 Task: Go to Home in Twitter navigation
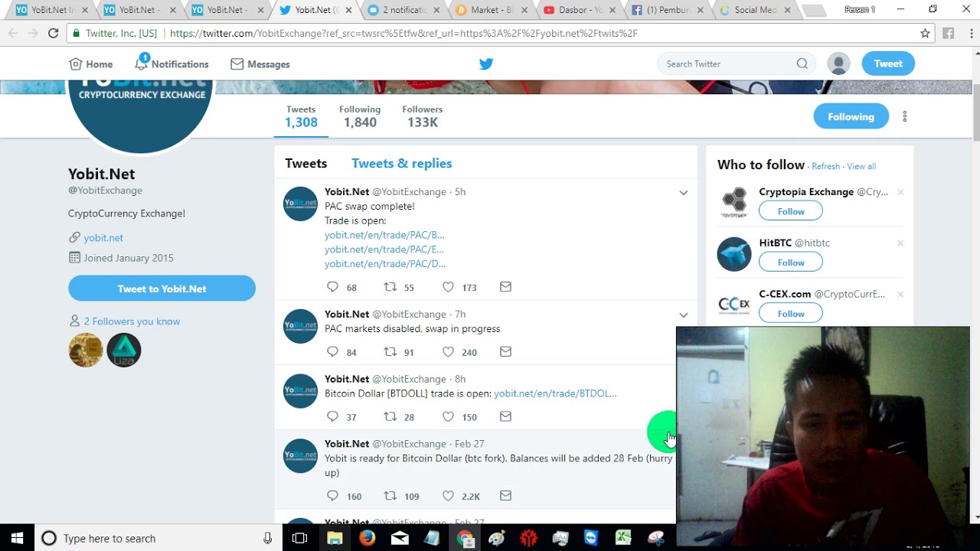(x=90, y=64)
